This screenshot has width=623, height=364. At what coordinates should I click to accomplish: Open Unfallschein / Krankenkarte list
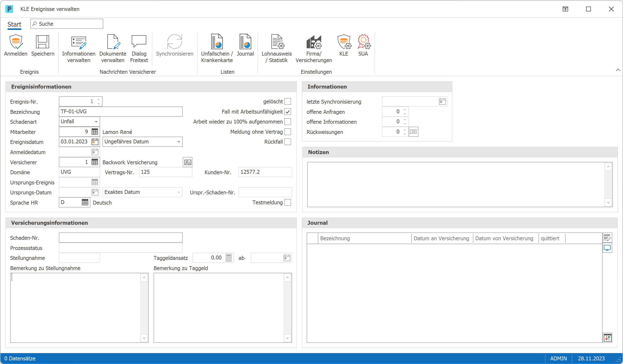point(217,49)
